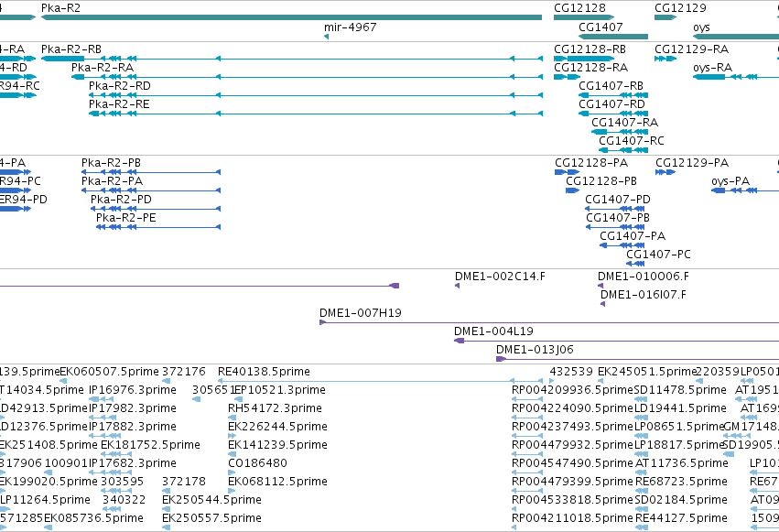The image size is (779, 532).
Task: Click EST RE40138.5prime label
Action: tap(264, 372)
